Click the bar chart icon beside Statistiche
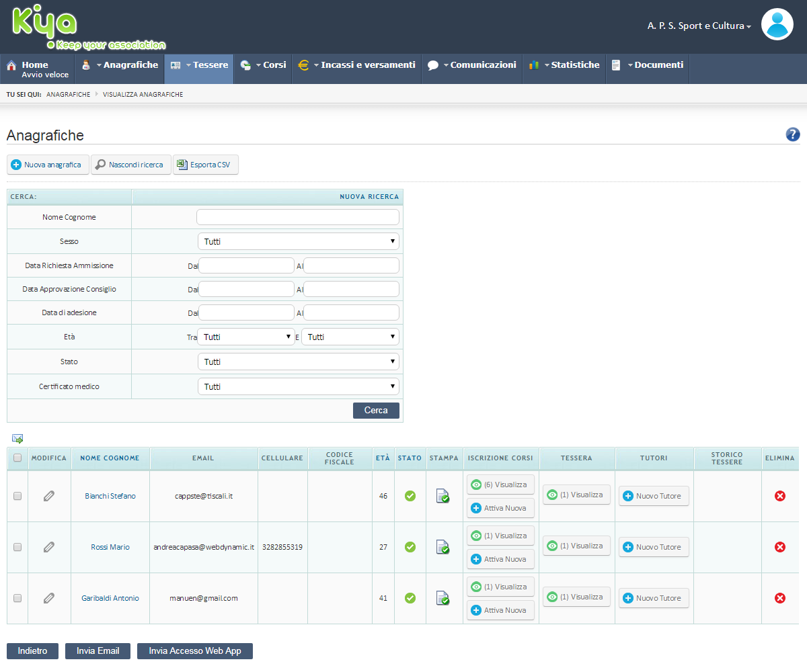The width and height of the screenshot is (807, 672). (534, 66)
